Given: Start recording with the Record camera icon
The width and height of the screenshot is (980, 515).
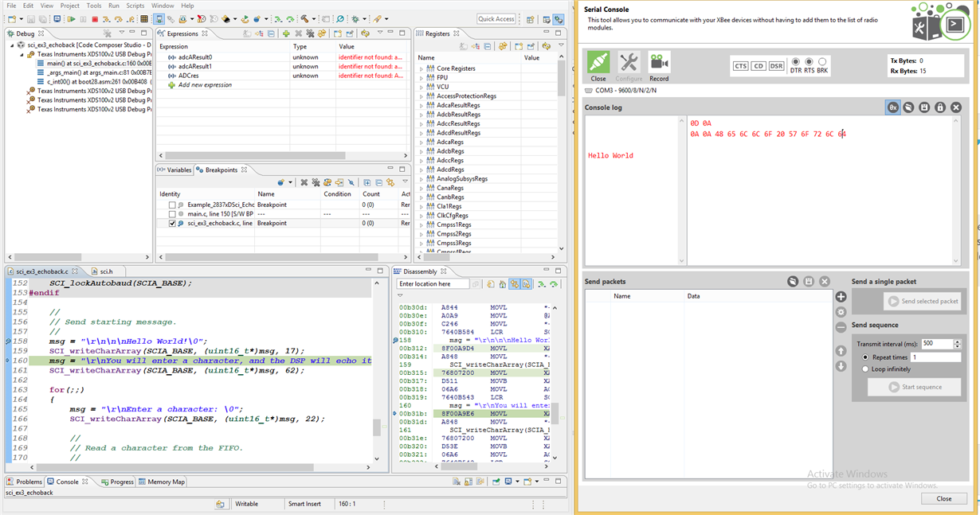Looking at the screenshot, I should (658, 62).
